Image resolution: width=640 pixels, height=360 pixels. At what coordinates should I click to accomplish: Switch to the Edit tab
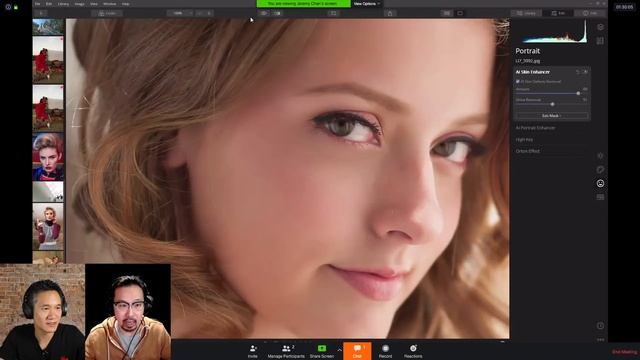pyautogui.click(x=558, y=13)
